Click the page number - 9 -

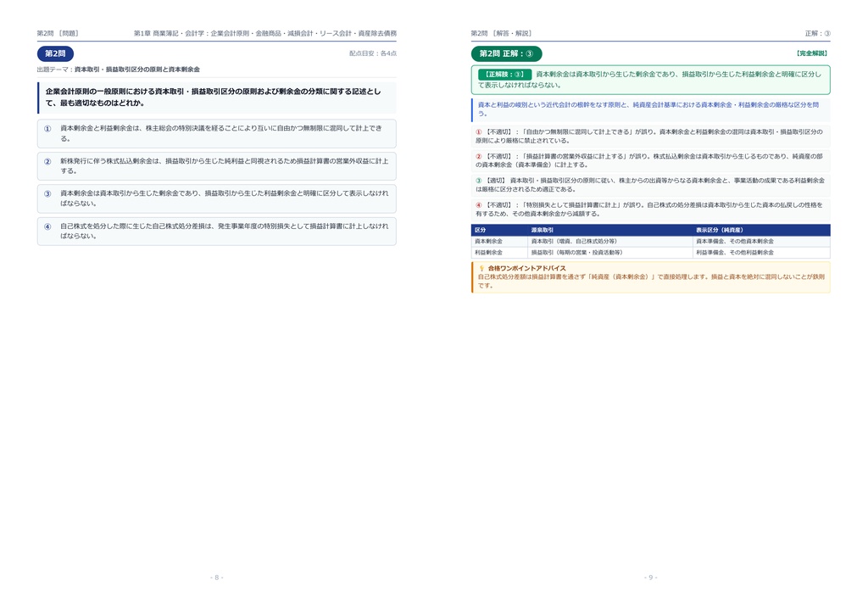(x=650, y=578)
